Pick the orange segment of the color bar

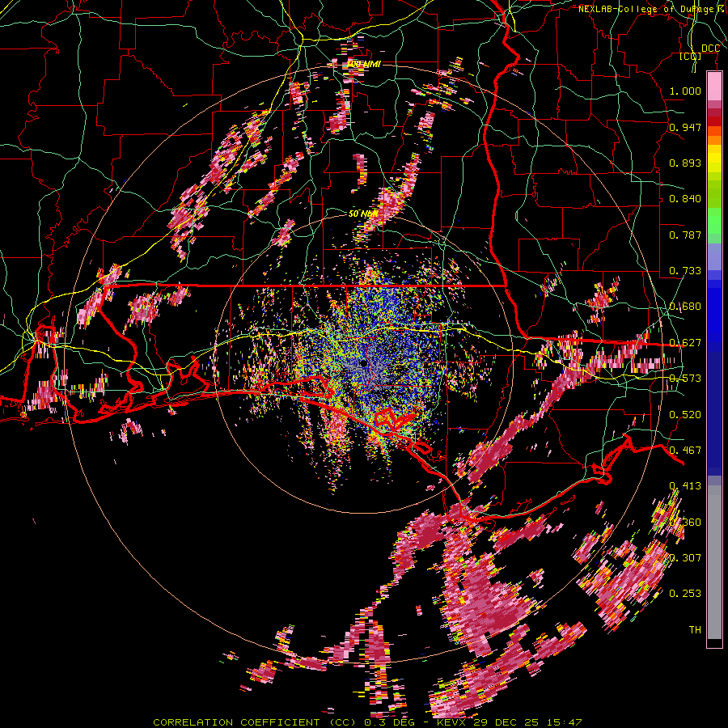[714, 139]
